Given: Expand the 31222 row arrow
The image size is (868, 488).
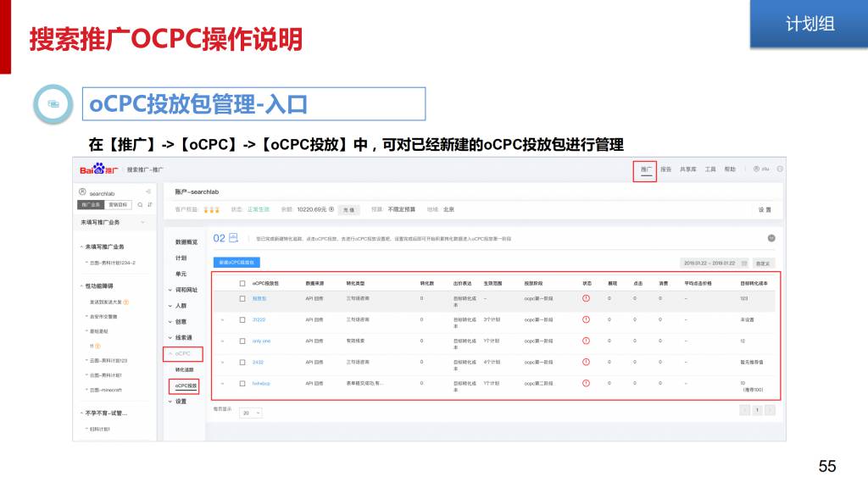Looking at the screenshot, I should [223, 319].
